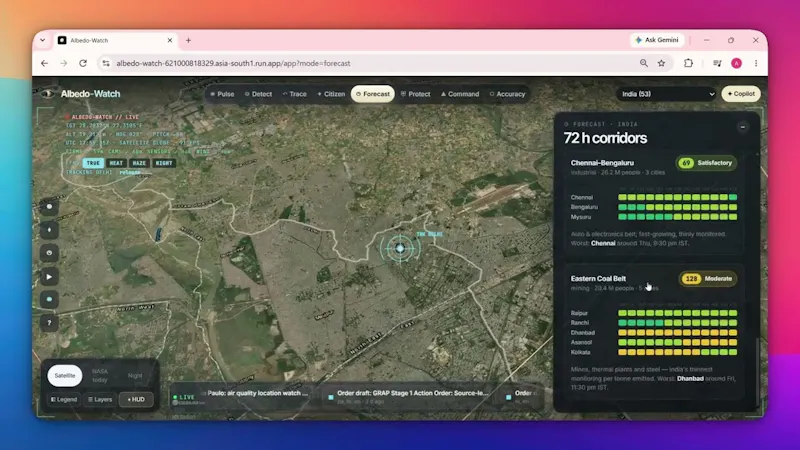Click the Dhanbad forecast color bar
This screenshot has height=450, width=800.
coord(678,333)
